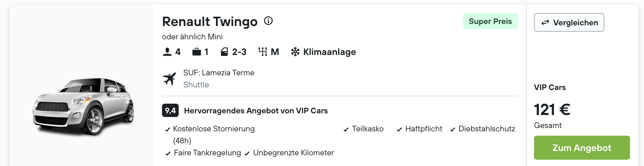Click the airplane pickup location icon

tap(169, 79)
